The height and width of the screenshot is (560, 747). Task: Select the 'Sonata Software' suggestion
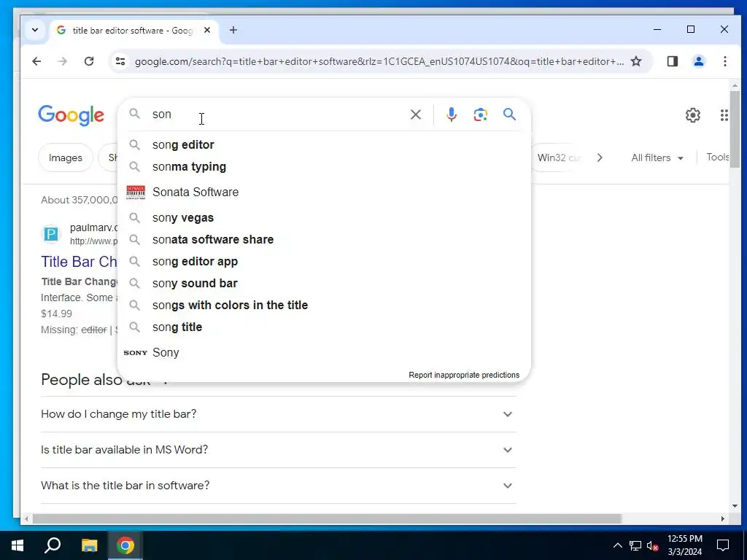pyautogui.click(x=324, y=192)
